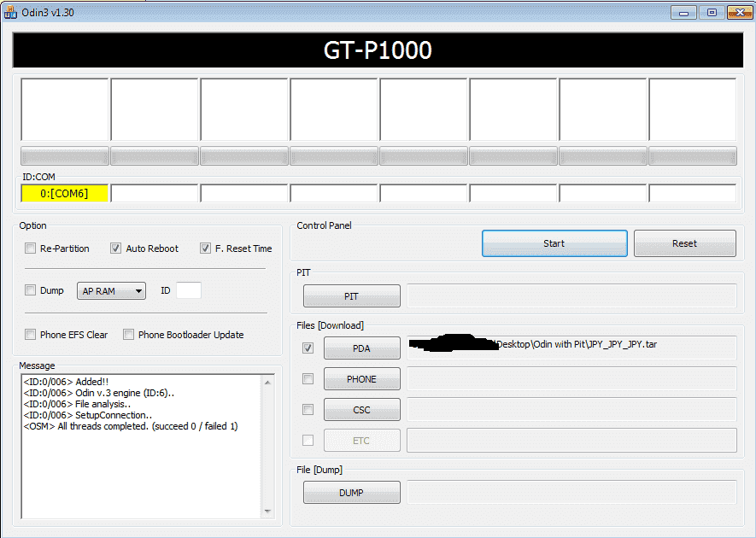Click the PDA file select button
Viewport: 756px width, 538px height.
click(361, 348)
